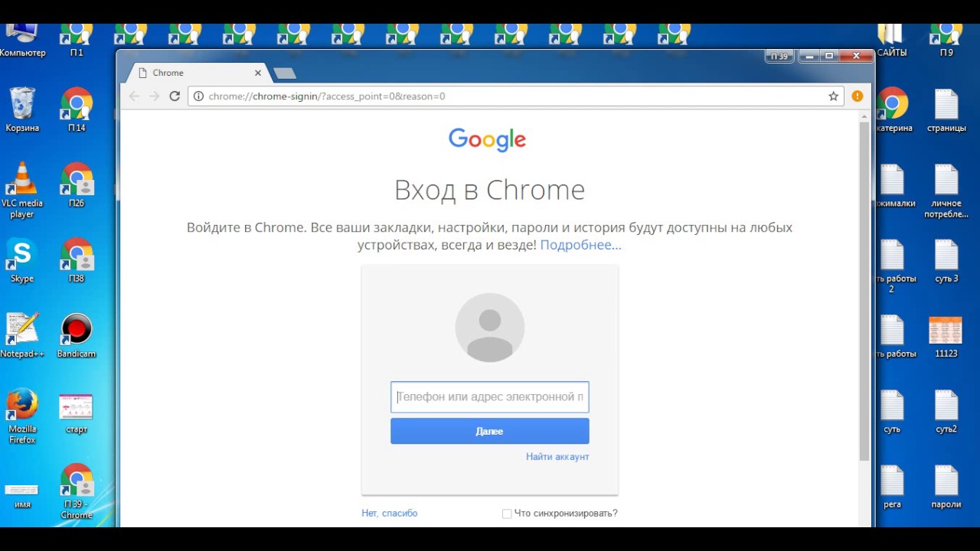Click the phone or email input field
Screen dimensions: 980x551
(x=490, y=397)
